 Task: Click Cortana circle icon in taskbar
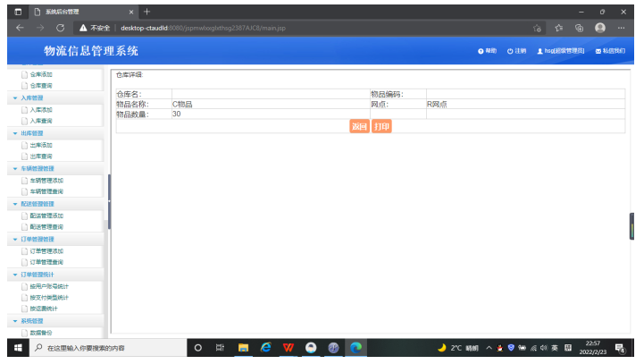tap(198, 348)
